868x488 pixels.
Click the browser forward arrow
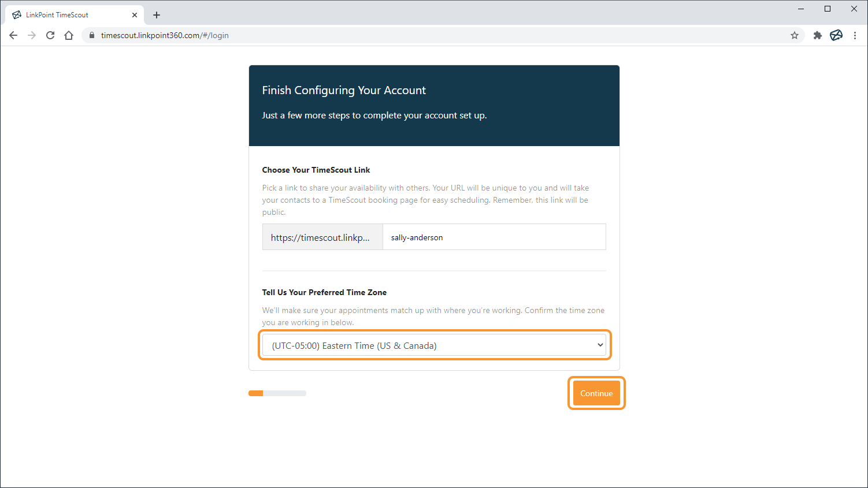(32, 35)
